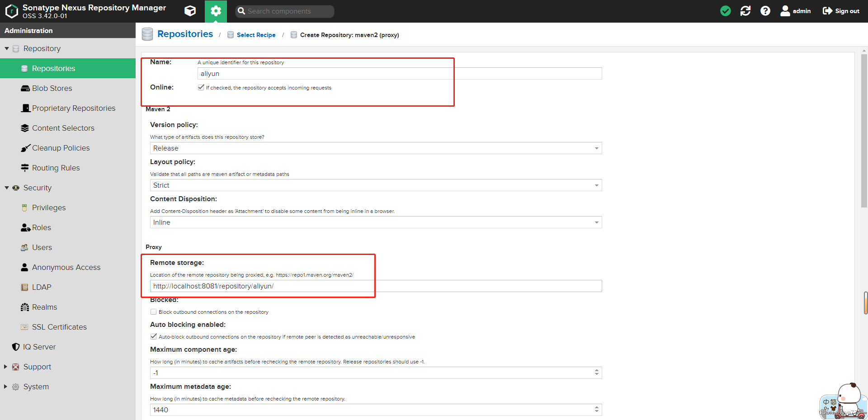Open the Browse cube icon
The height and width of the screenshot is (420, 868).
[190, 11]
